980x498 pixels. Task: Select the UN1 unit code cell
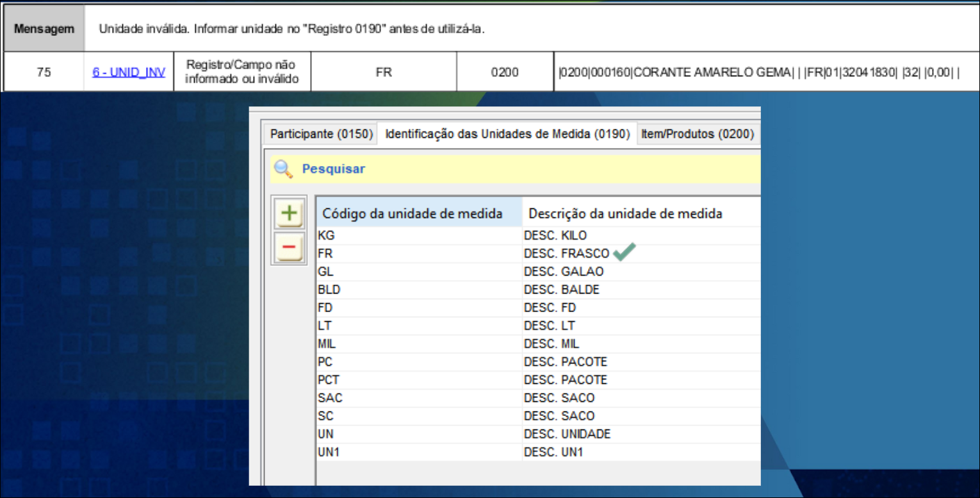419,452
